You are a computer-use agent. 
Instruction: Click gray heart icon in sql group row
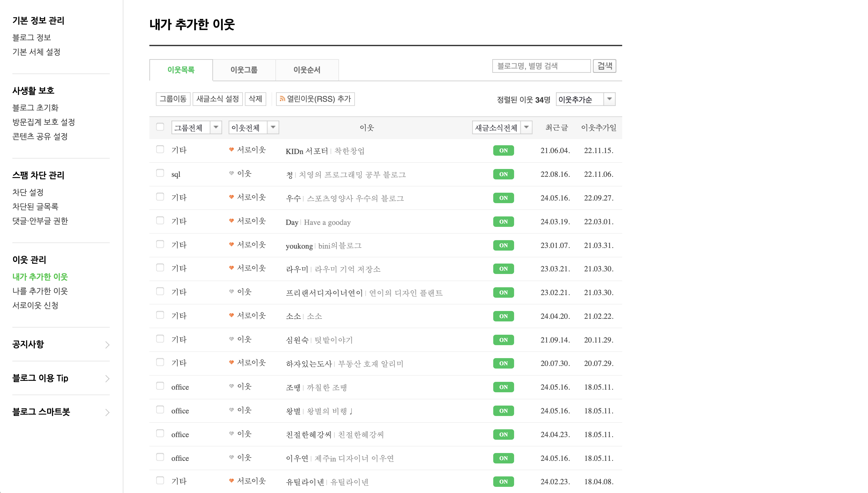click(232, 173)
